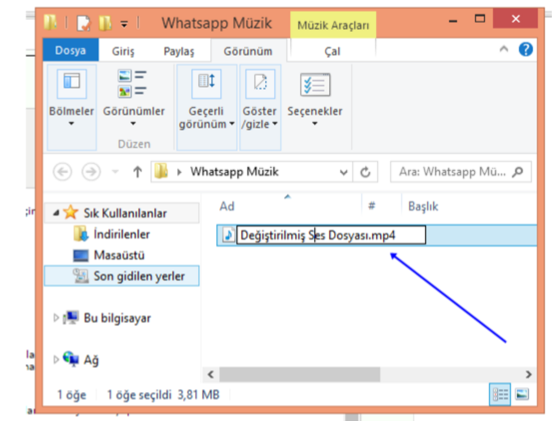The height and width of the screenshot is (421, 553).
Task: Click the horizontal scrollbar right arrow
Action: point(528,374)
